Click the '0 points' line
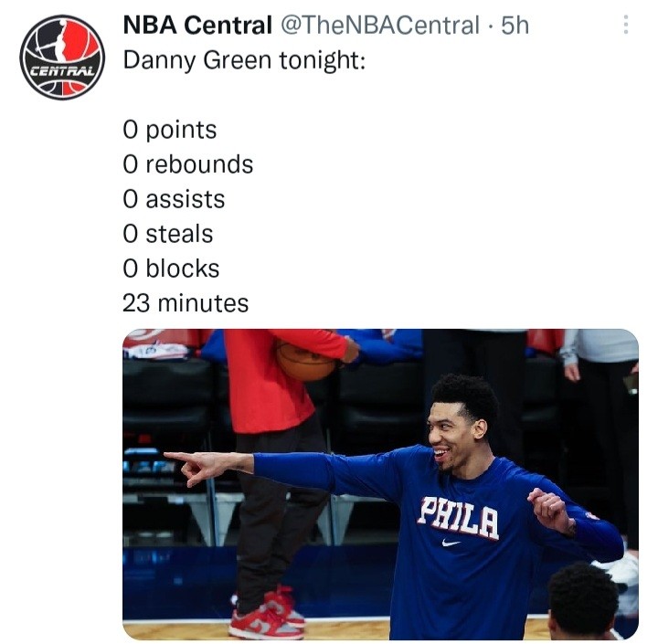The width and height of the screenshot is (658, 644). 170,130
